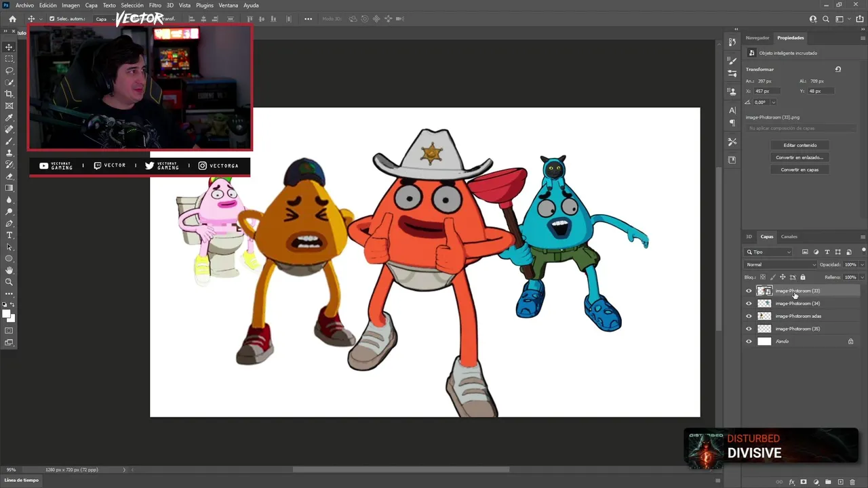Open the Paragraph panel icon
868x488 pixels.
(732, 123)
